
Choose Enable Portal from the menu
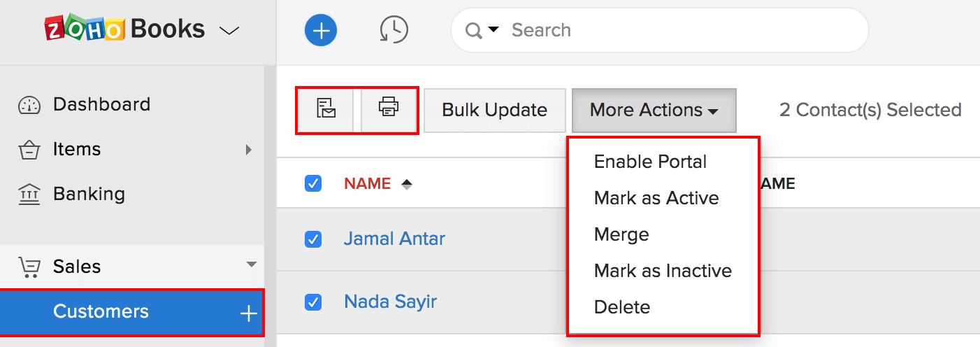coord(650,162)
